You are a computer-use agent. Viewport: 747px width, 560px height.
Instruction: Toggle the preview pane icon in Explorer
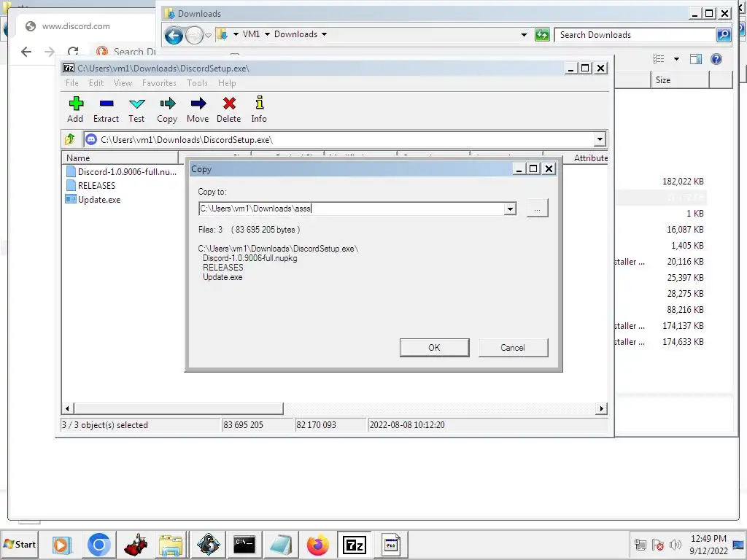tap(696, 59)
